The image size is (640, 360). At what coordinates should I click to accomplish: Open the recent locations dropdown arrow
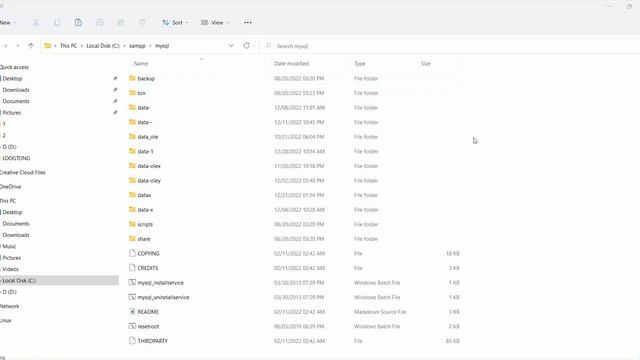coord(18,46)
